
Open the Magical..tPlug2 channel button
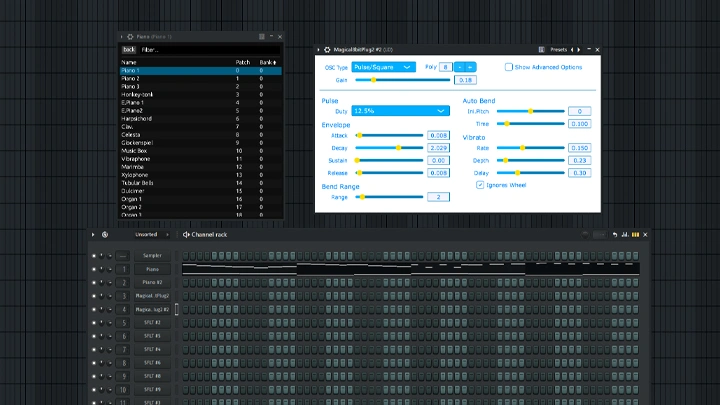[x=152, y=296]
